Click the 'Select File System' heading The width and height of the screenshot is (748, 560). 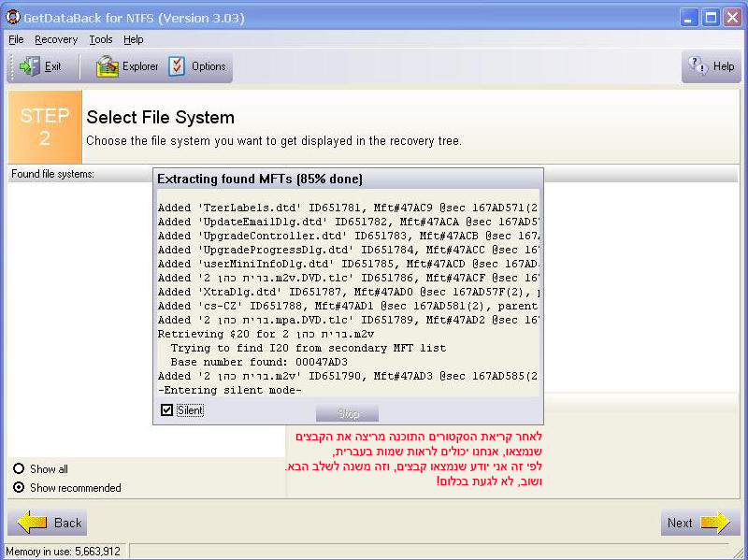point(160,118)
